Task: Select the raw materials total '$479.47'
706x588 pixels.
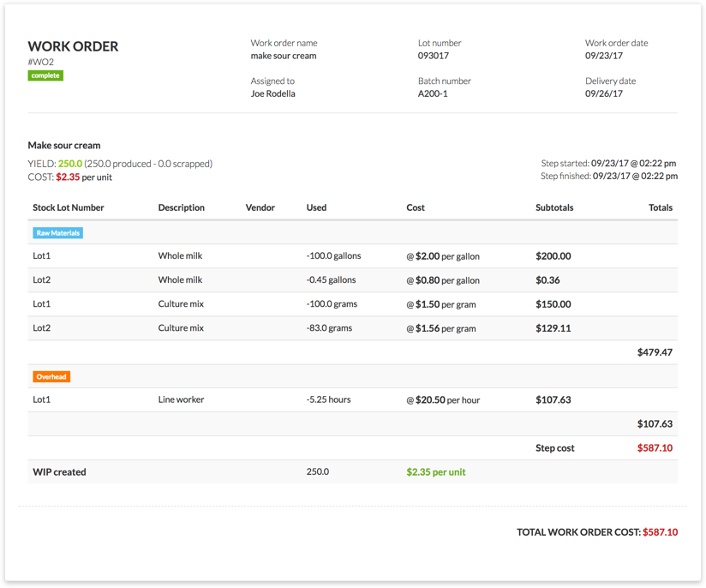Action: coord(655,352)
